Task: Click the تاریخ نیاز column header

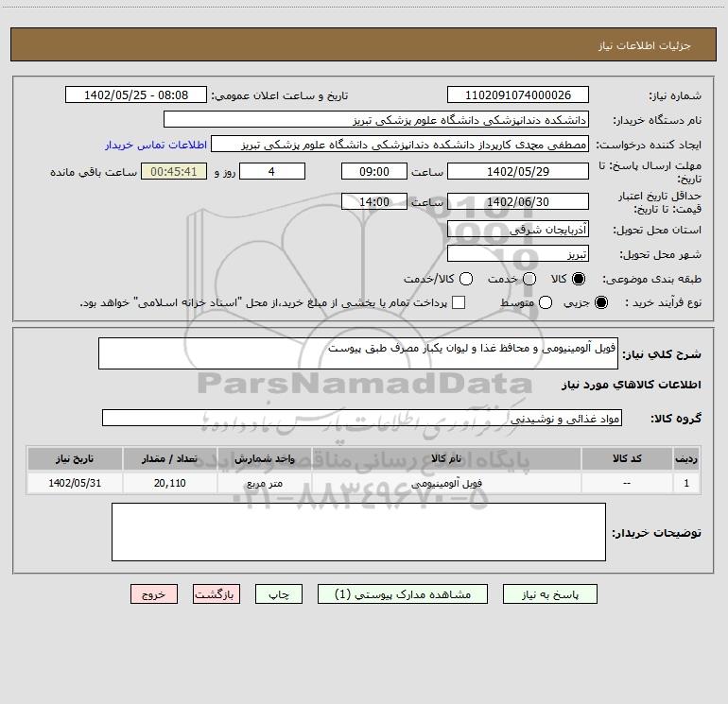Action: (x=75, y=458)
